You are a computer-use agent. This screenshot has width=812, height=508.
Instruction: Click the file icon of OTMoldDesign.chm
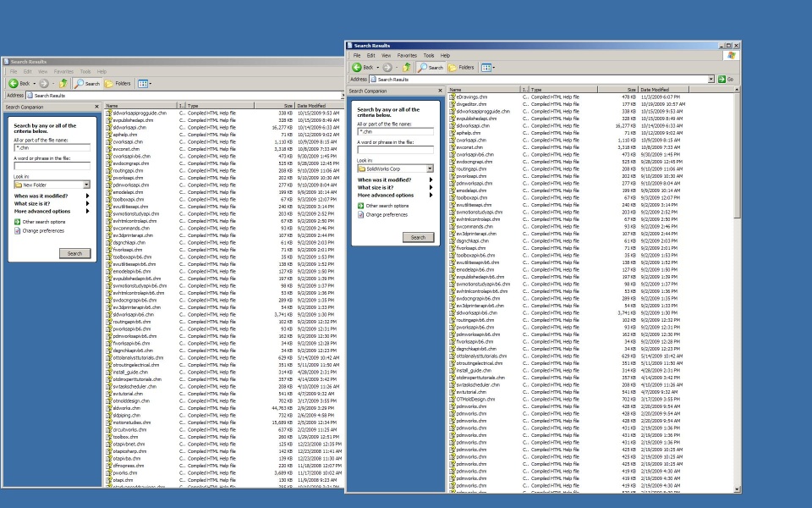coord(452,399)
